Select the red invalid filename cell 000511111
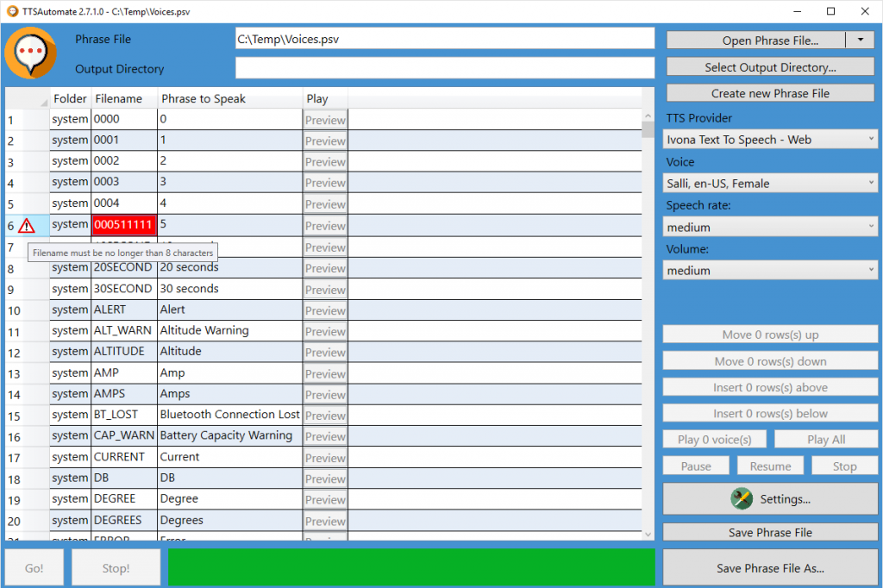 pyautogui.click(x=124, y=225)
